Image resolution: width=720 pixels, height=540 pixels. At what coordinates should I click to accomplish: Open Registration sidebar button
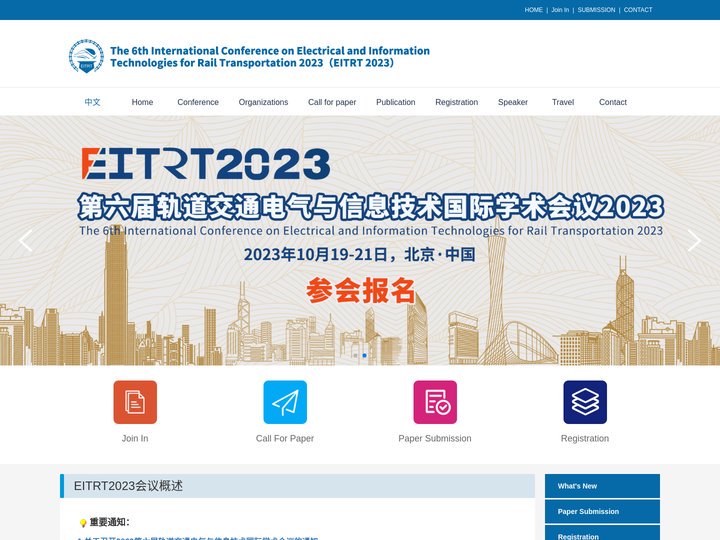tap(602, 534)
